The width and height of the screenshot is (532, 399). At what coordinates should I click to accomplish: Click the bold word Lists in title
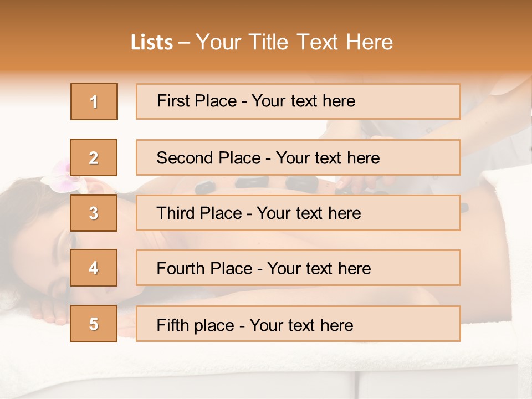coord(152,43)
